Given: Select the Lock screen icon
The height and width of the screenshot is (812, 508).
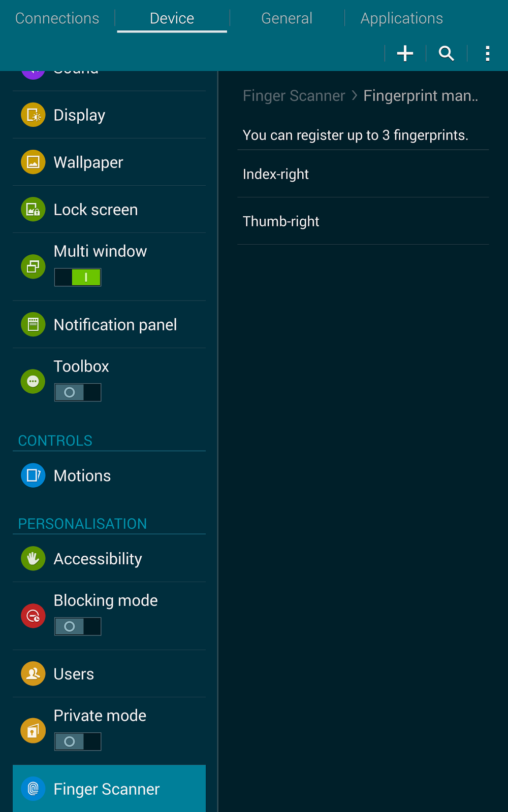Looking at the screenshot, I should coord(33,209).
